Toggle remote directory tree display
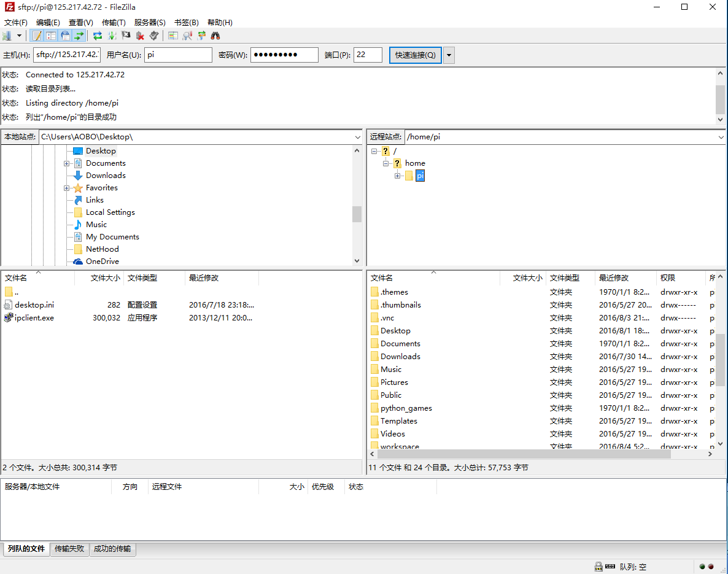Screen dimensions: 728x574 tap(66, 36)
